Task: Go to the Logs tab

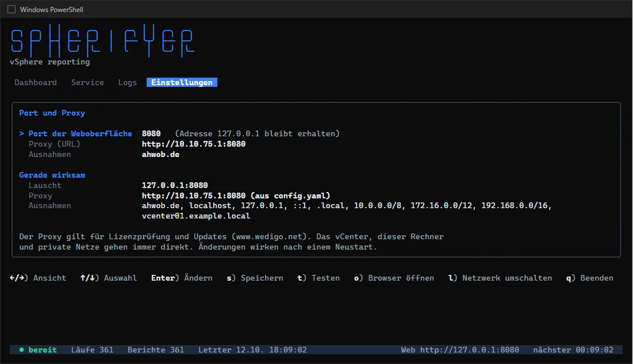Action: click(128, 82)
